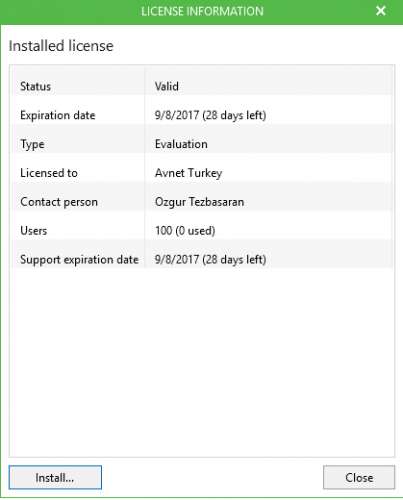This screenshot has height=500, width=403.
Task: Click the Ozgur Tezbasaran contact value
Action: pyautogui.click(x=199, y=202)
